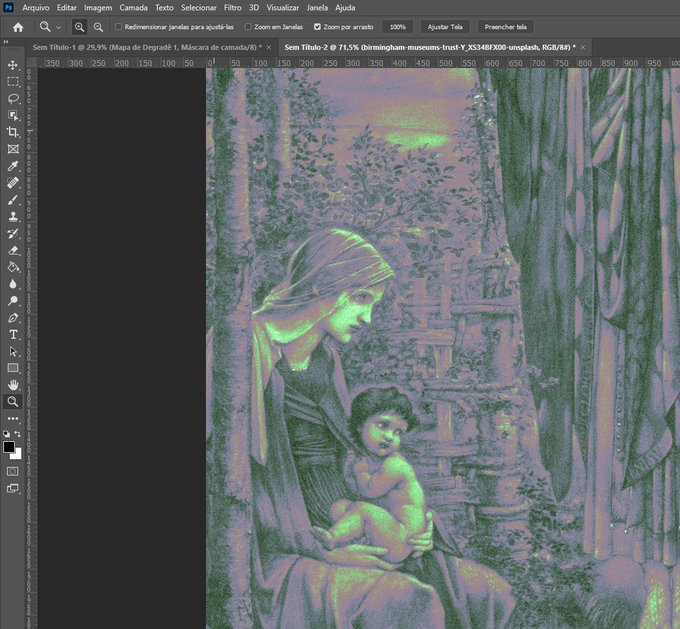Select the Spot Healing Brush tool

coord(13,183)
